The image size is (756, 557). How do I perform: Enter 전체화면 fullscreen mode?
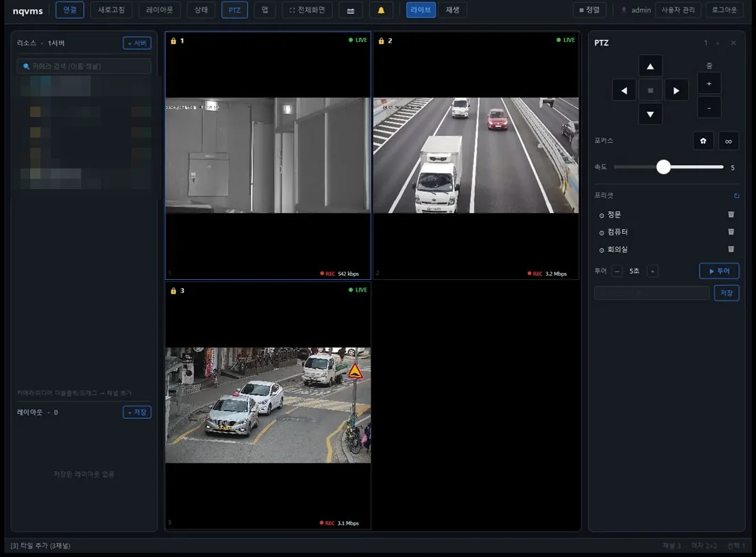pos(307,10)
